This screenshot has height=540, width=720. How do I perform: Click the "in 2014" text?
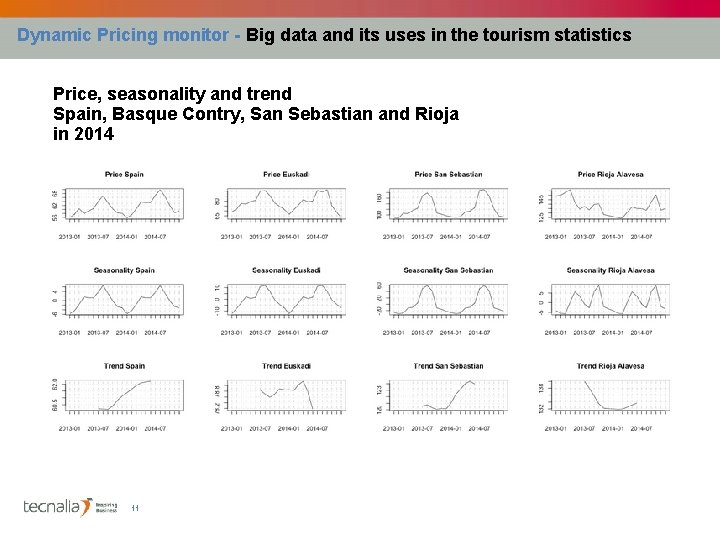(83, 134)
